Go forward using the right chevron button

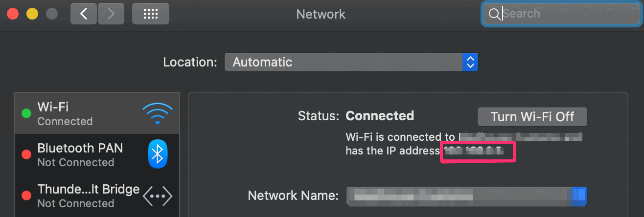pyautogui.click(x=111, y=14)
